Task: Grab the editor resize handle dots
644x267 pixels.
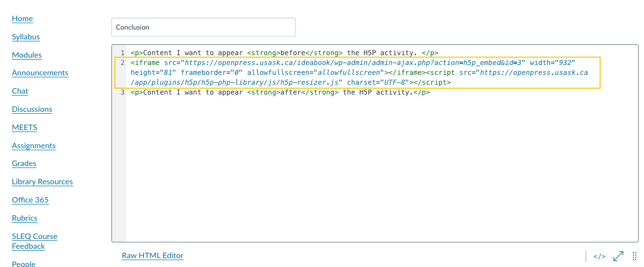Action: [x=635, y=256]
